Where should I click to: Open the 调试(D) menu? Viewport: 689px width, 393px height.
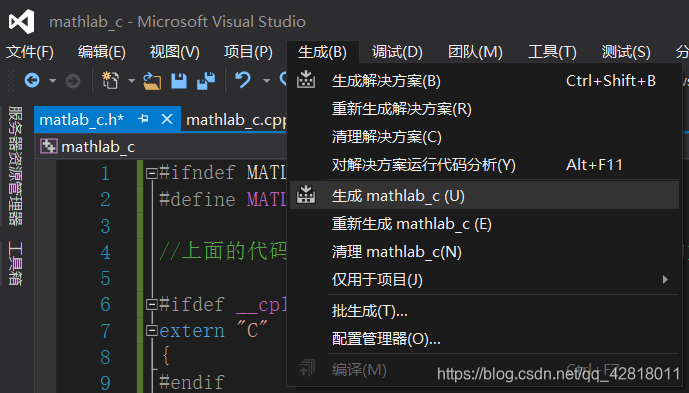[x=397, y=52]
